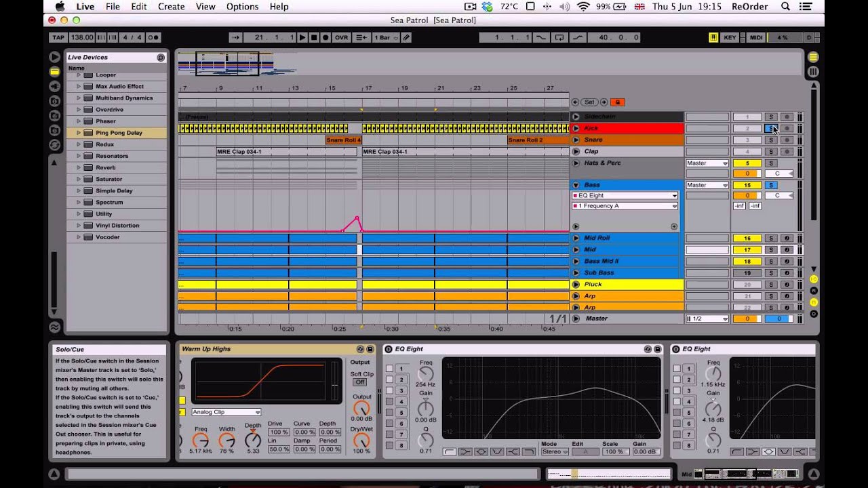
Task: Click the Follow playback arrow icon
Action: point(235,37)
